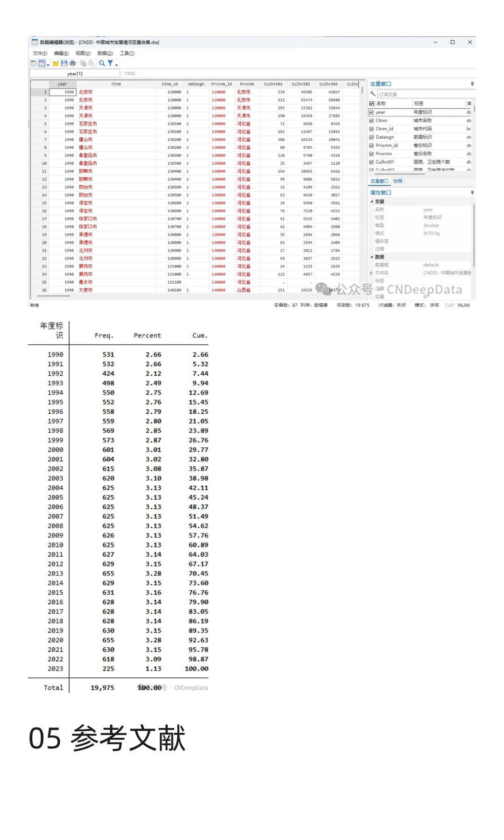Viewport: 504px width, 840px height.
Task: Uncheck the Ctnm variable checkbox
Action: pyautogui.click(x=371, y=120)
